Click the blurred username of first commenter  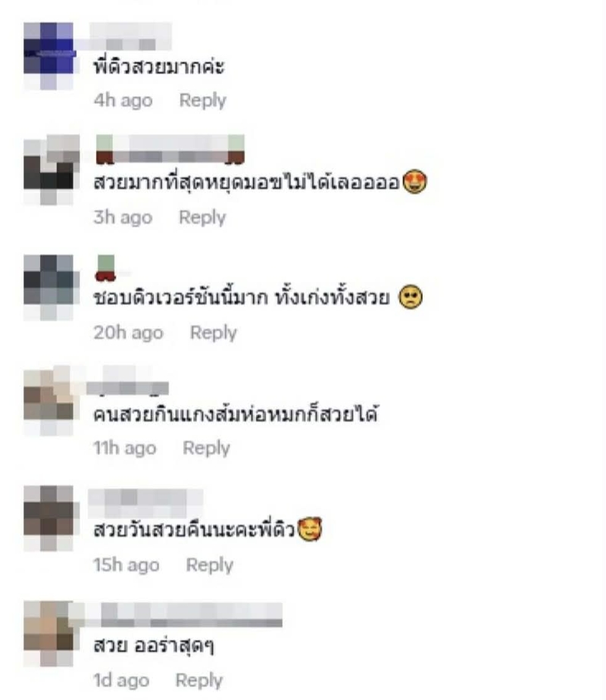130,36
